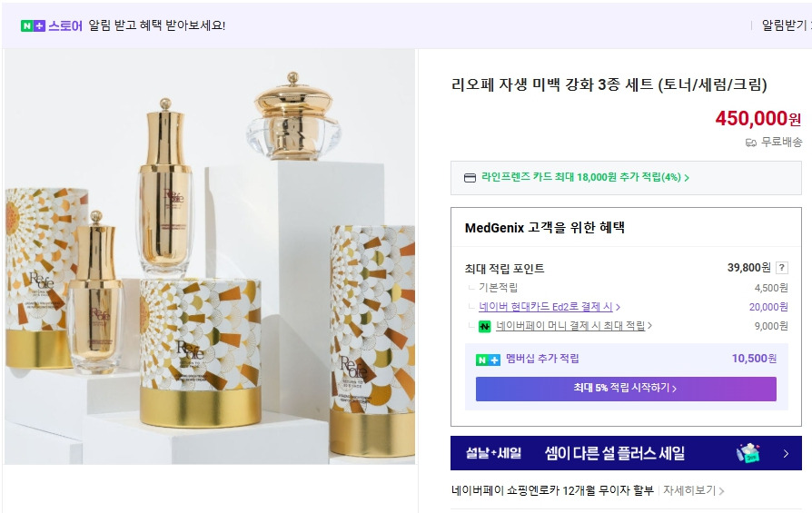Open the 라인프렌즈 카드 추가 적립 offer
Image resolution: width=812 pixels, height=513 pixels.
coord(585,178)
